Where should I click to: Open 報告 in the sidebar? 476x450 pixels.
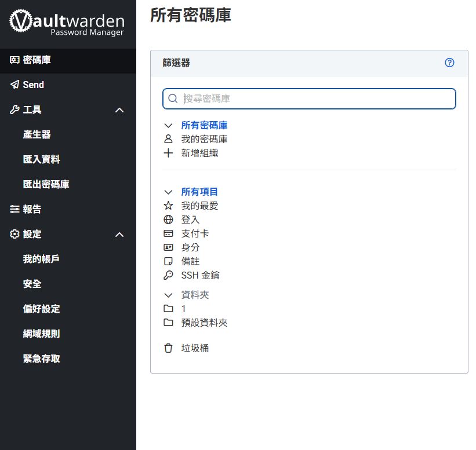click(32, 209)
